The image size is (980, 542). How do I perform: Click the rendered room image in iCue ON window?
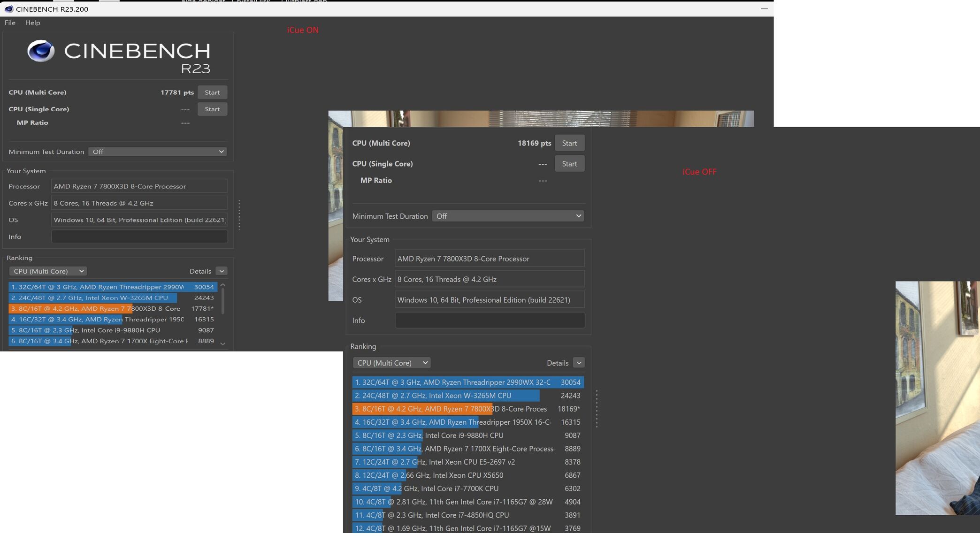(541, 119)
